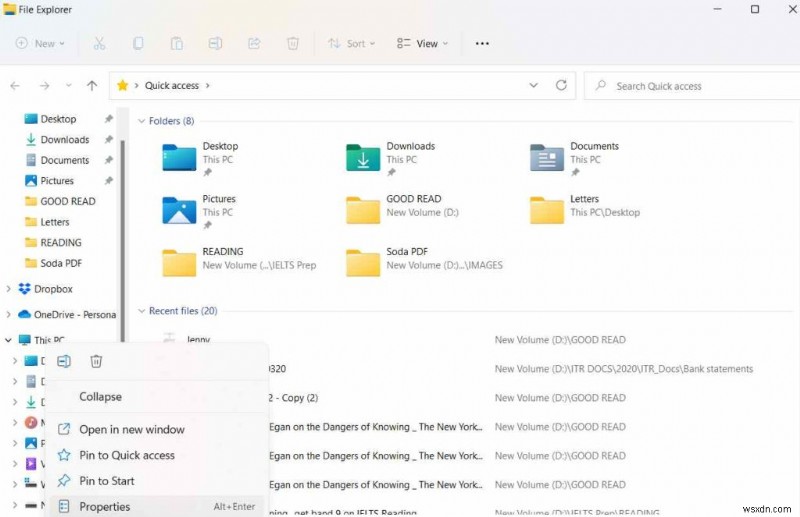Screen dimensions: 800x517
Task: Open Properties from context menu
Action: (158, 506)
